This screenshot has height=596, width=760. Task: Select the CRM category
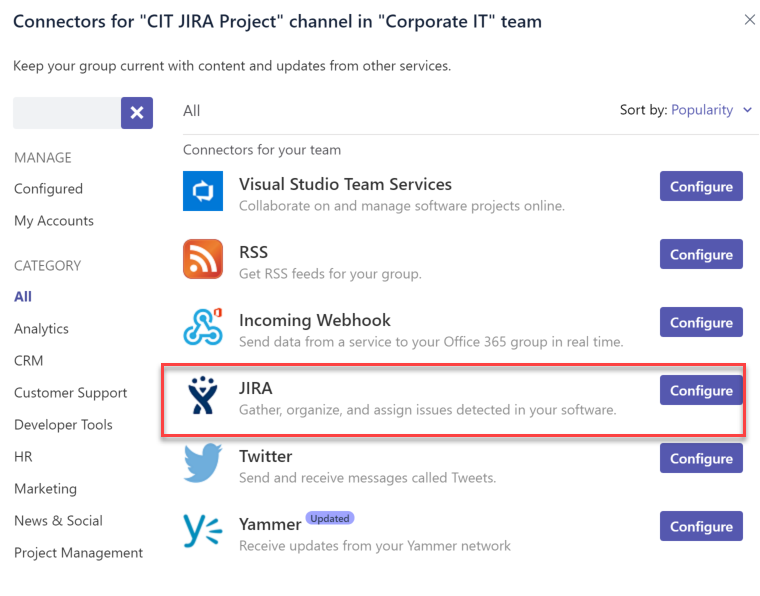29,361
